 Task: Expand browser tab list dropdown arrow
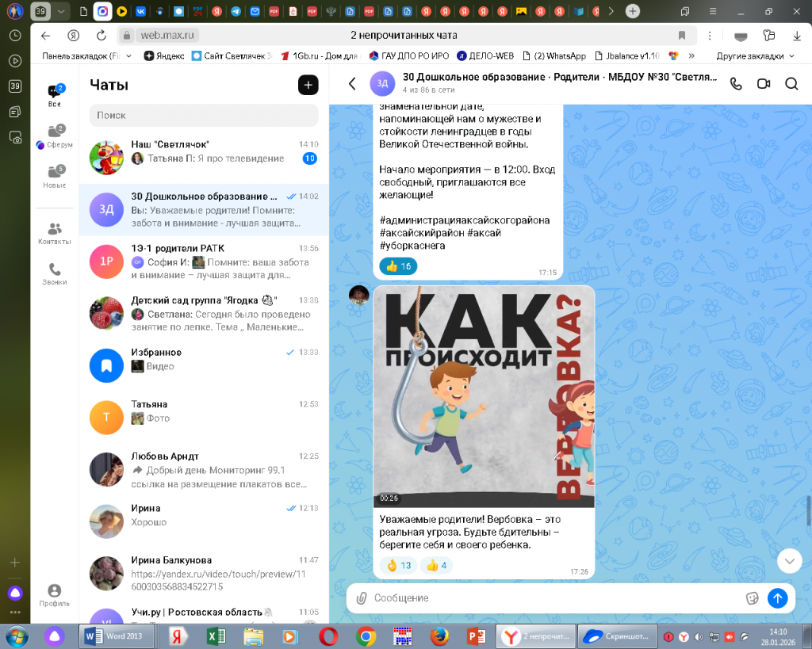click(61, 11)
